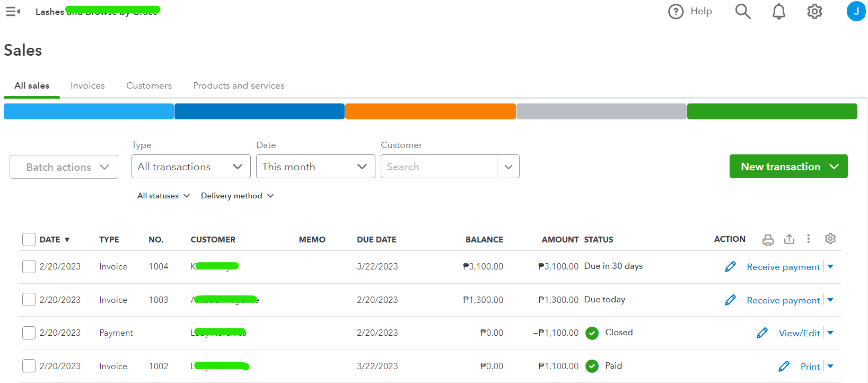Click the orange segment of the money bar
Image resolution: width=868 pixels, height=383 pixels.
[x=430, y=111]
